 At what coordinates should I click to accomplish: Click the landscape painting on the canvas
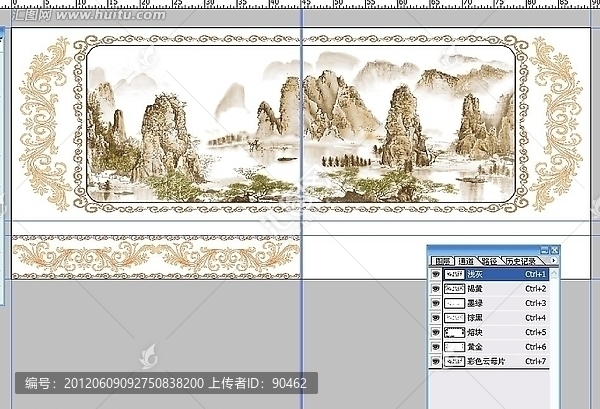[301, 124]
